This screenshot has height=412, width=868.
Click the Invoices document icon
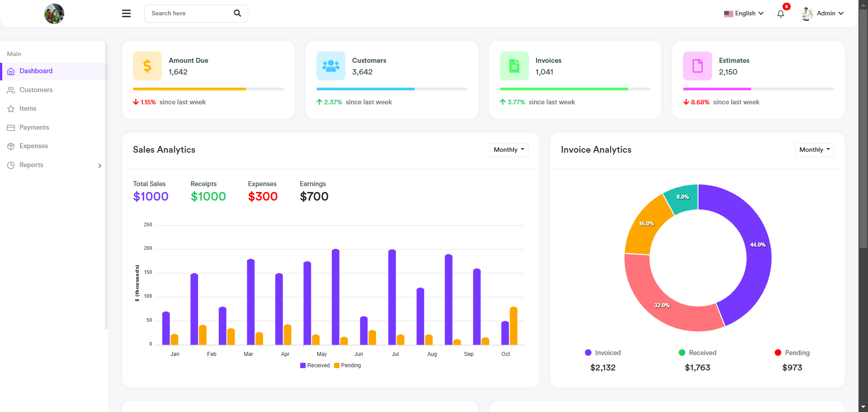[x=514, y=66]
